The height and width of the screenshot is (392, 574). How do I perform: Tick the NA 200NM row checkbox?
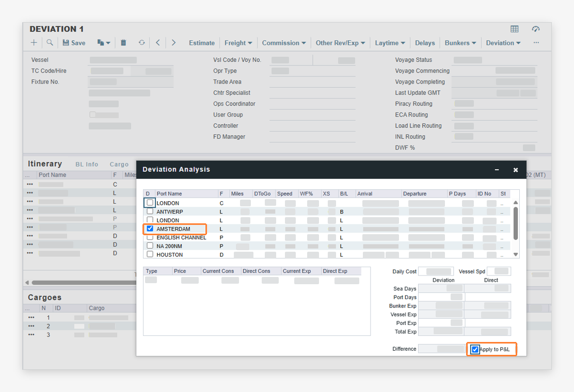150,246
